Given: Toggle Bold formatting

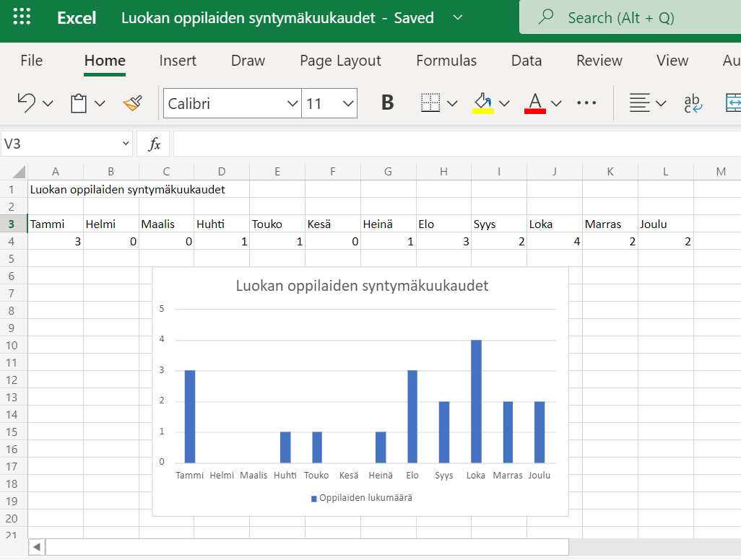Looking at the screenshot, I should pos(388,103).
